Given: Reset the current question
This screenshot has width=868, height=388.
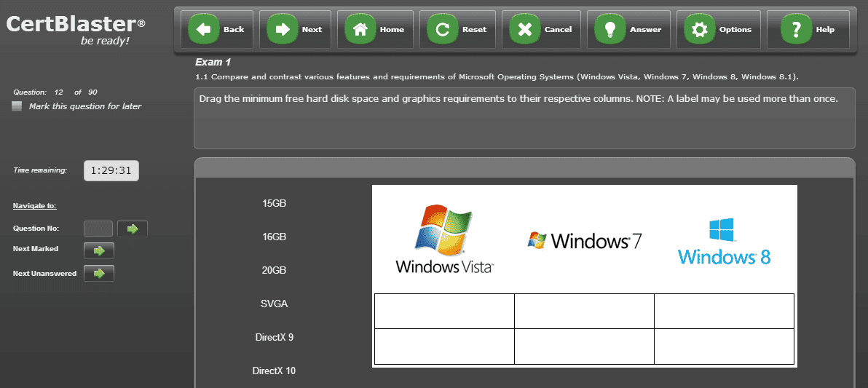Looking at the screenshot, I should point(457,29).
